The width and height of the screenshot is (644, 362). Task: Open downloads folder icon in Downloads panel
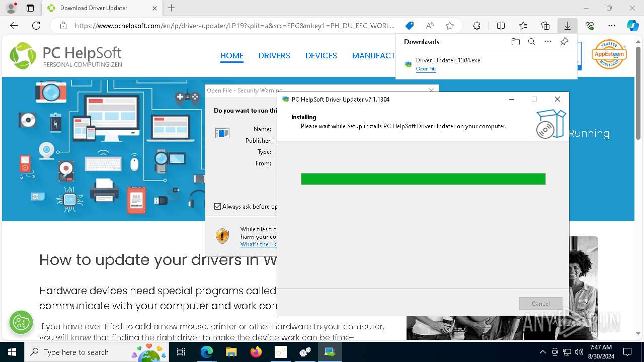point(515,42)
